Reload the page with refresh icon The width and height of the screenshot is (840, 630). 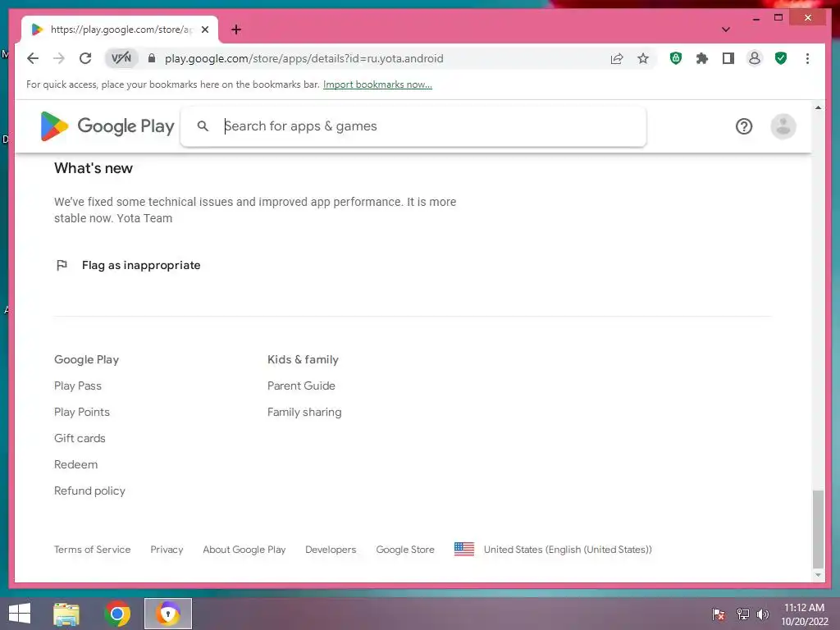tap(85, 58)
